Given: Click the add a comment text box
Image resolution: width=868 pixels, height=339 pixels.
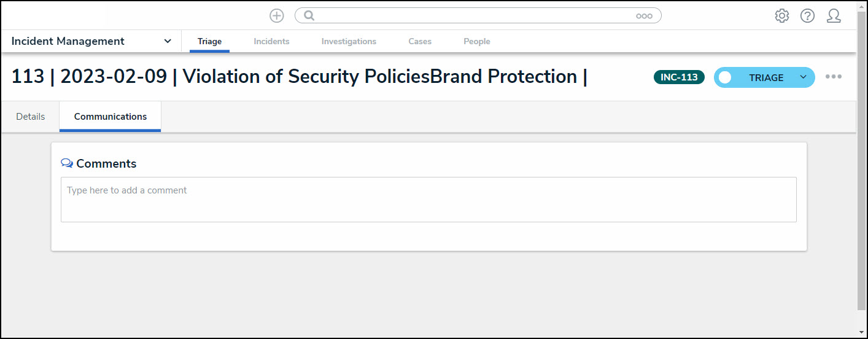Looking at the screenshot, I should [x=428, y=200].
